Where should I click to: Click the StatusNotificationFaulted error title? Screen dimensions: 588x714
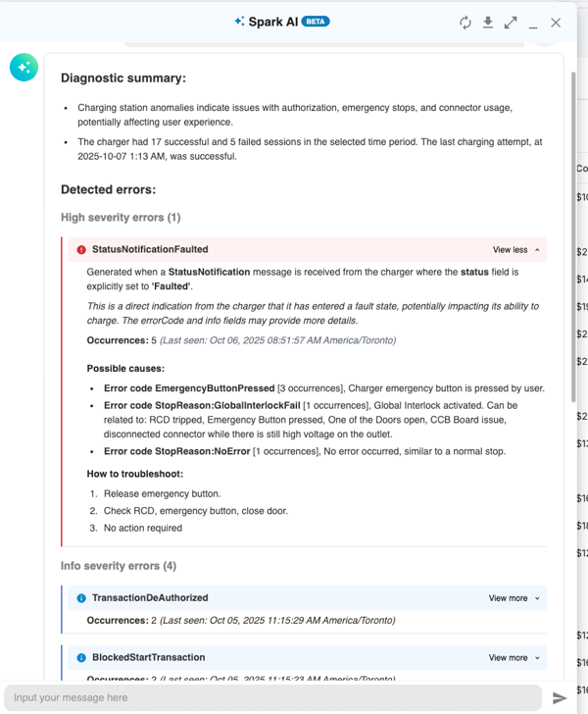149,250
